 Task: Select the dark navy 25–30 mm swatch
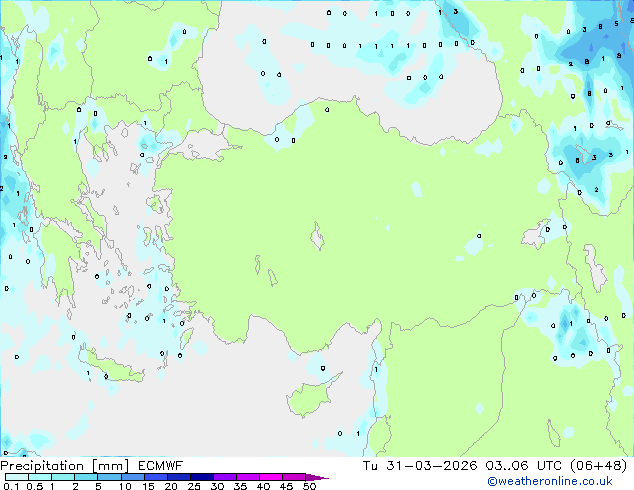pos(202,477)
